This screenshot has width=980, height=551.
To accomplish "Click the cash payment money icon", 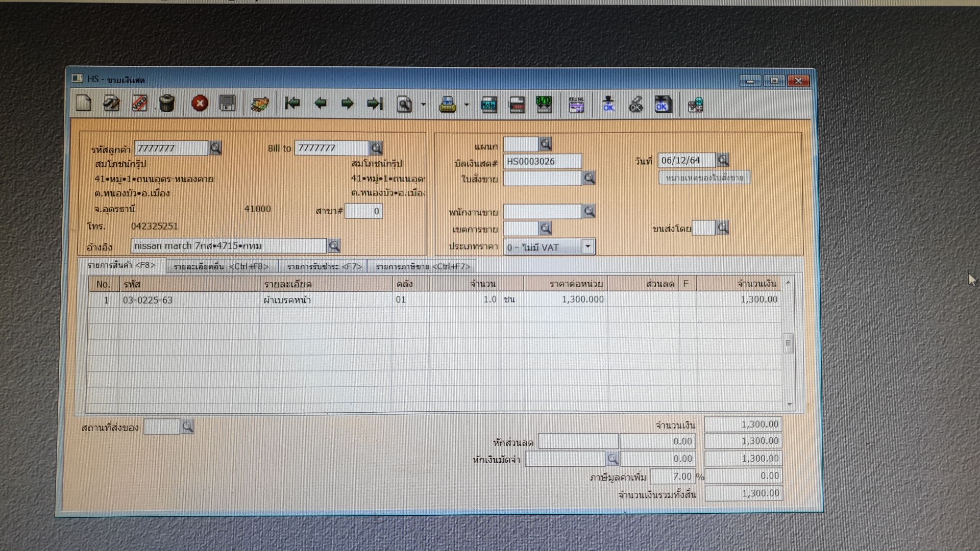I will pyautogui.click(x=260, y=104).
